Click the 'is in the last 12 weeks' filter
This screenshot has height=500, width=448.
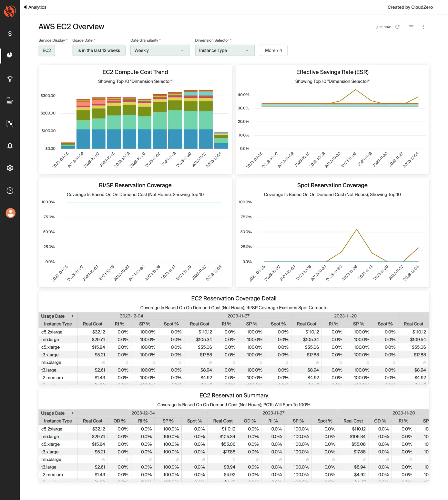coord(99,50)
